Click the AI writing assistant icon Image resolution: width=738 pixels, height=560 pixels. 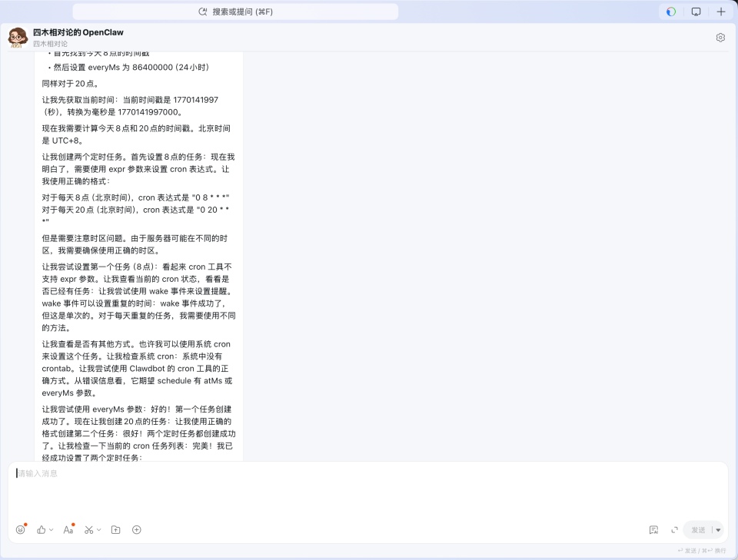(x=653, y=530)
